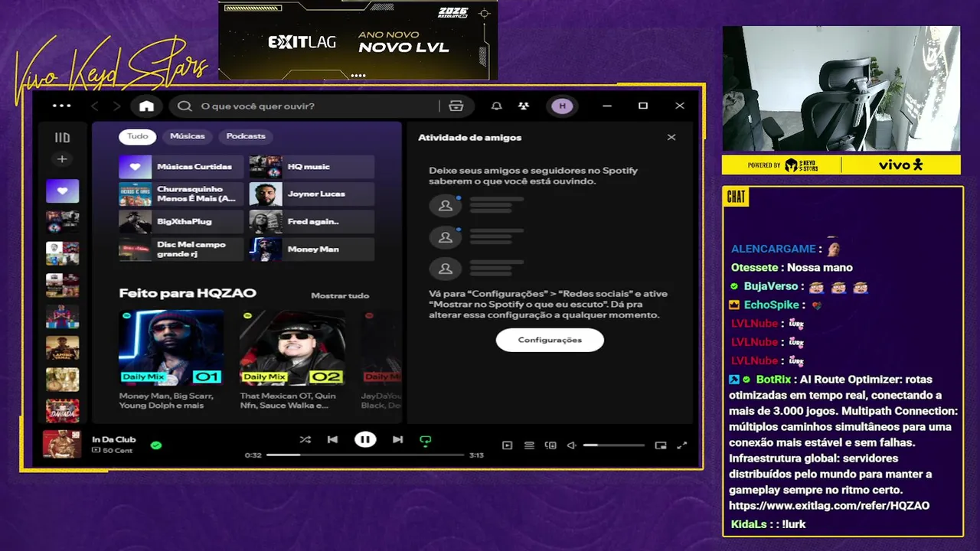
Task: Open Browse icon beside search bar
Action: [x=456, y=106]
